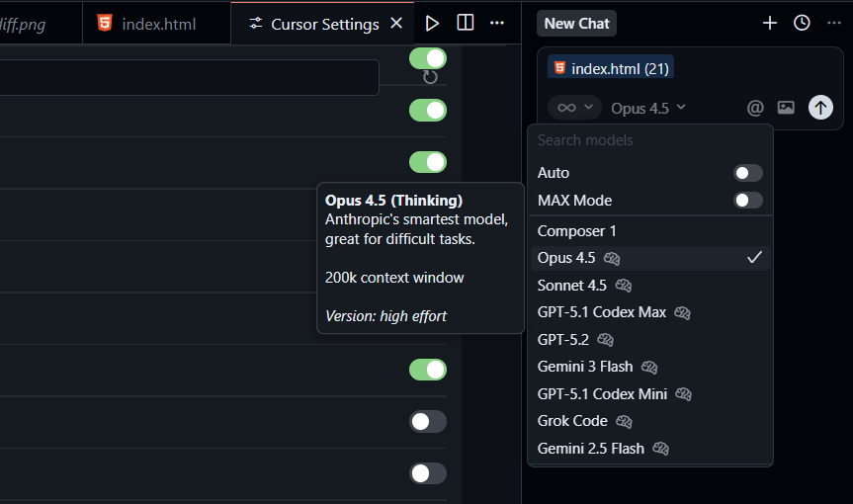Click brain icon next to Gemini 3 Flash
This screenshot has width=853, height=504.
(649, 367)
